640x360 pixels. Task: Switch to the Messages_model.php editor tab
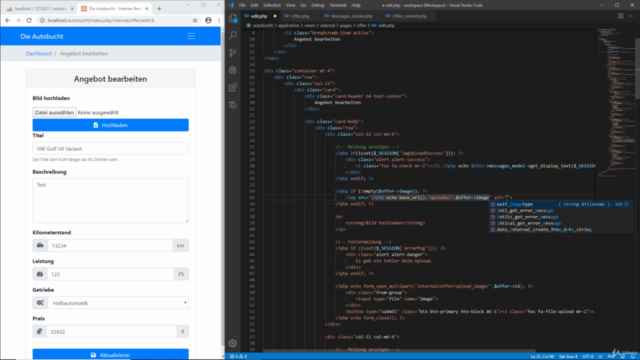tap(351, 16)
